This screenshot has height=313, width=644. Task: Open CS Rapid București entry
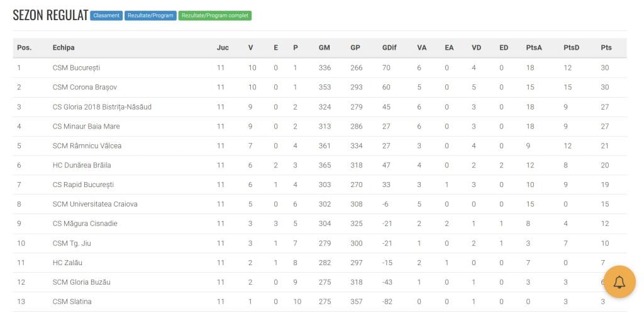[84, 185]
